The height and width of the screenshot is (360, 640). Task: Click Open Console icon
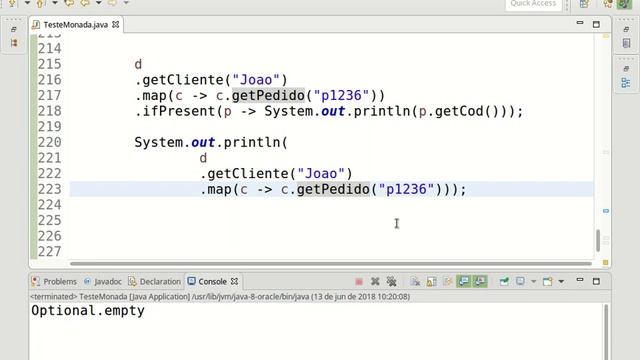point(548,282)
